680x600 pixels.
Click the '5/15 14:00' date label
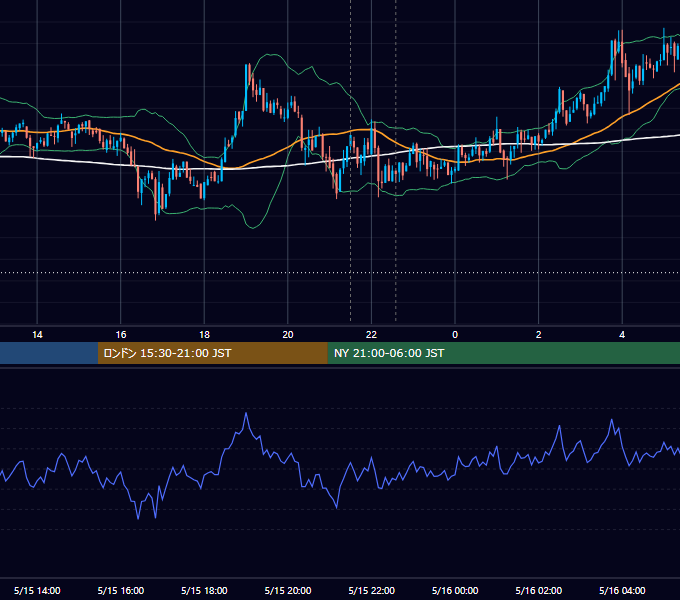click(x=37, y=590)
